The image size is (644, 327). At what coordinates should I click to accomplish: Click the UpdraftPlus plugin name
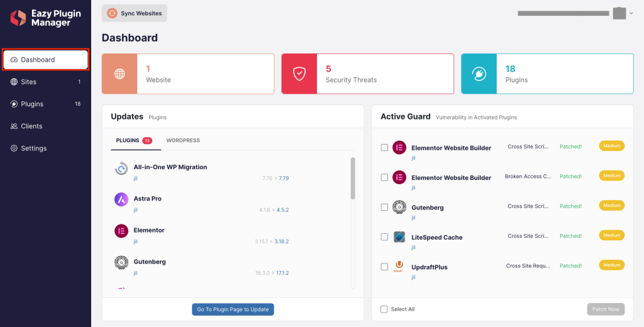point(430,267)
